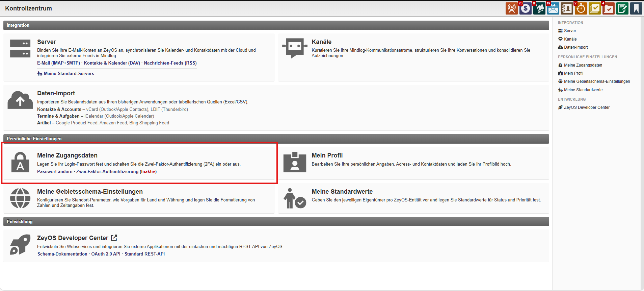Open the Server heading
This screenshot has width=644, height=291.
(47, 42)
